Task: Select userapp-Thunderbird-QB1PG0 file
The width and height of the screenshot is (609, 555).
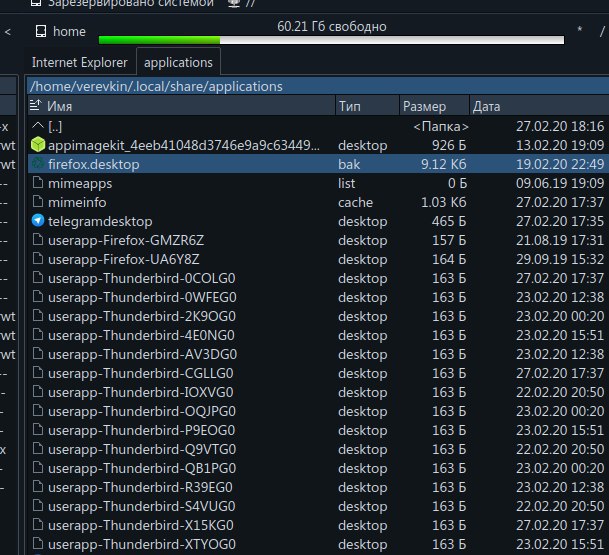Action: (x=318, y=468)
